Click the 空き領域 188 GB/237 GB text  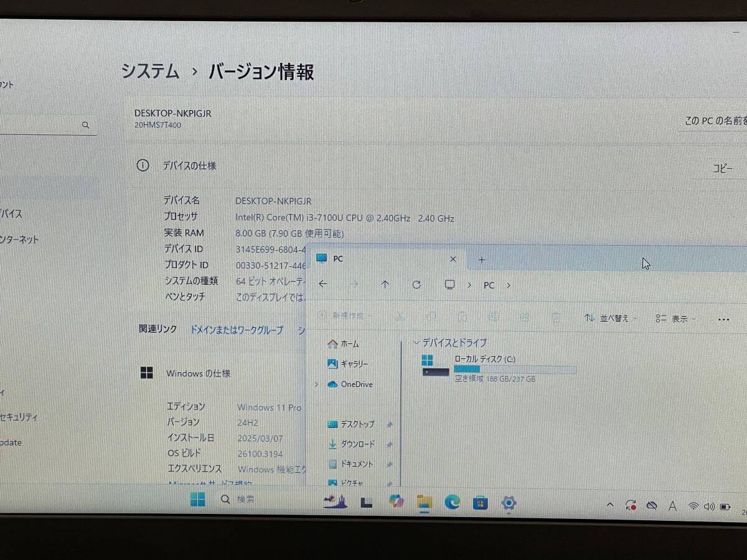495,379
